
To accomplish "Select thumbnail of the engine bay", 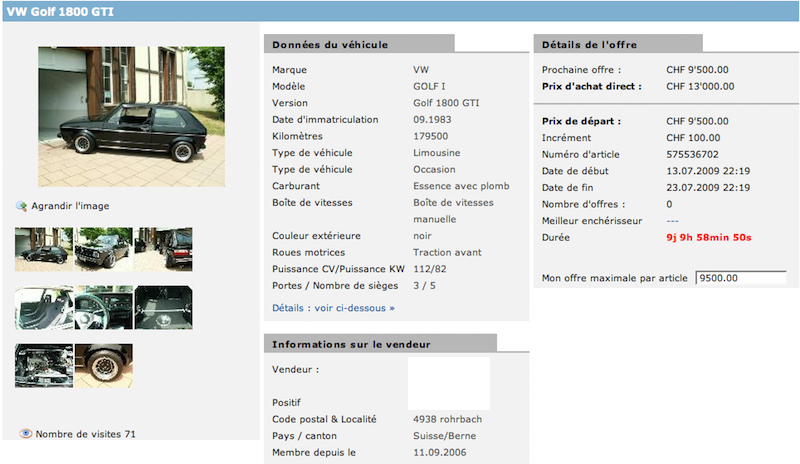I will [x=44, y=365].
